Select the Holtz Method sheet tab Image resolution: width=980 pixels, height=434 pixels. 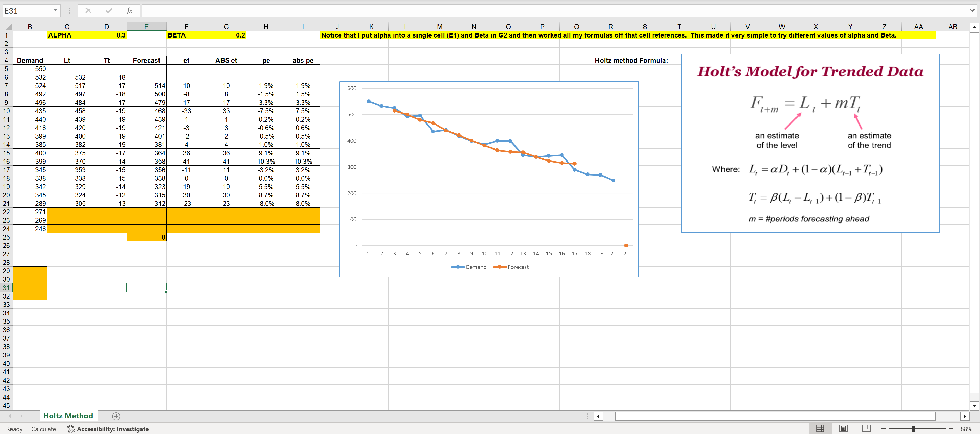click(x=68, y=416)
